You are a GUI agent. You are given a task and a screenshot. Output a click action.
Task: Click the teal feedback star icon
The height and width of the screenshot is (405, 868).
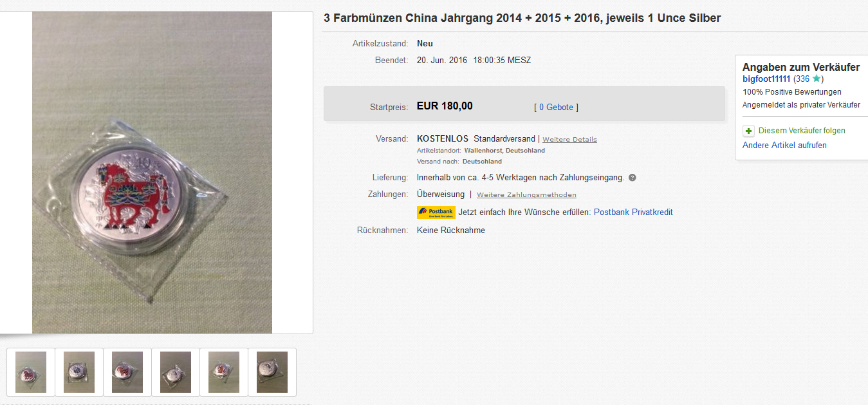[x=816, y=79]
